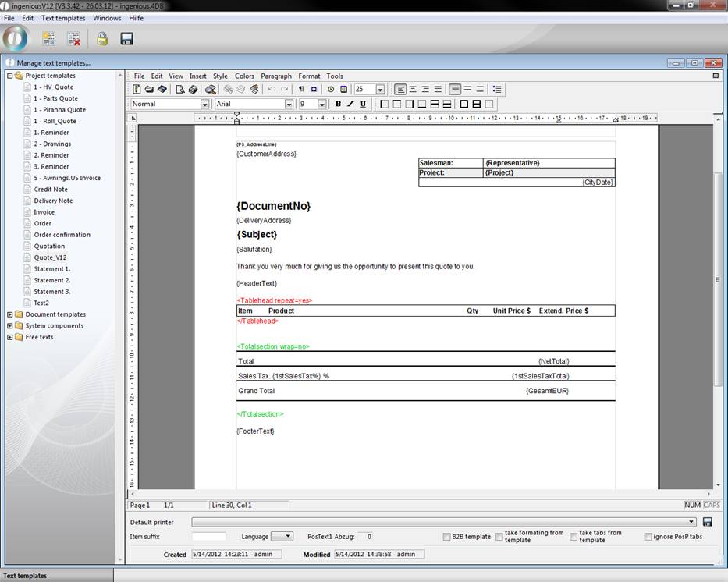Click the new text template icon
Image resolution: width=728 pixels, height=582 pixels.
pyautogui.click(x=49, y=38)
